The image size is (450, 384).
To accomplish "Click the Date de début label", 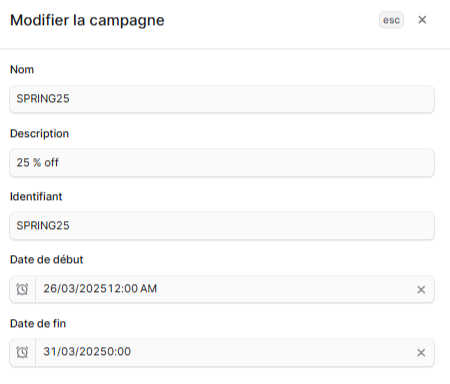I will click(46, 260).
